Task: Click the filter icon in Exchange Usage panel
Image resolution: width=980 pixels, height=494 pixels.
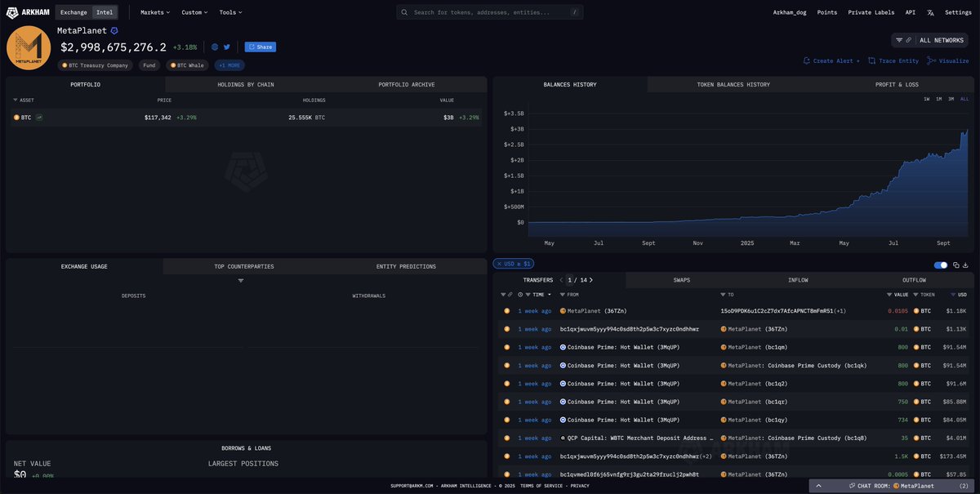Action: 241,281
